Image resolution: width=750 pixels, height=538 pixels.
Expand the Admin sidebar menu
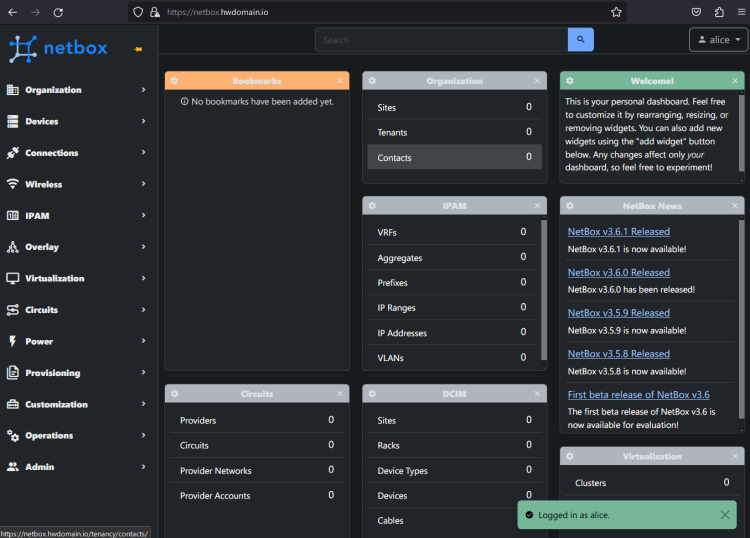77,467
